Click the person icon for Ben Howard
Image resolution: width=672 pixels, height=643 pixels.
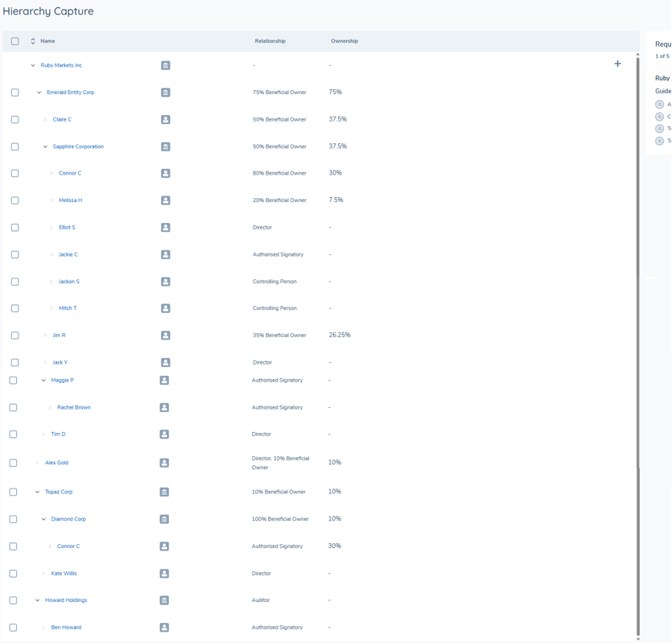pos(164,628)
